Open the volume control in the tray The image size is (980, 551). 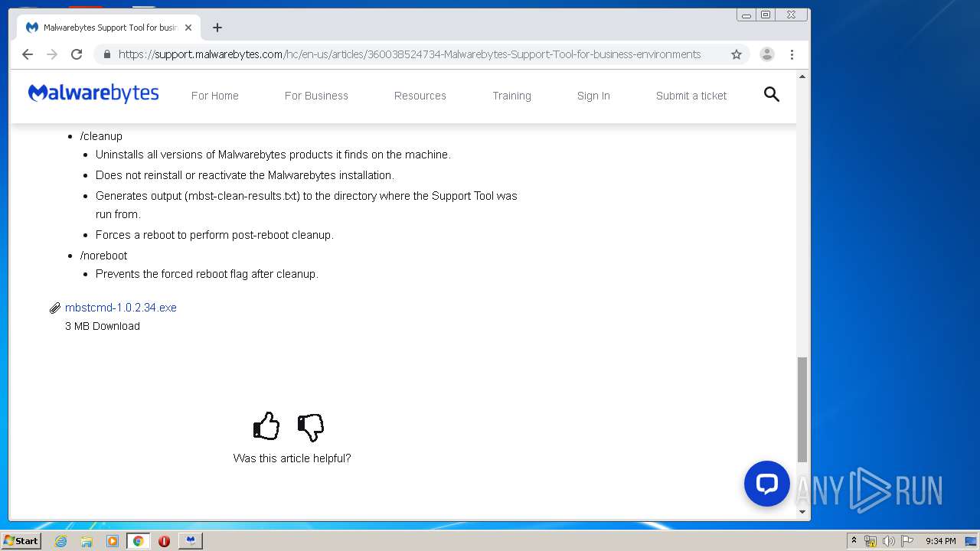click(888, 541)
